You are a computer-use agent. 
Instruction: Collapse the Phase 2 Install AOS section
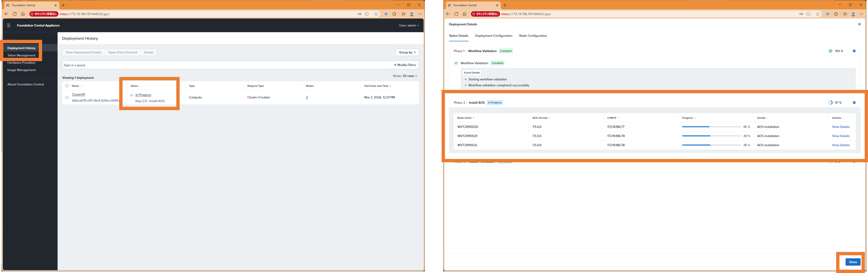pyautogui.click(x=854, y=102)
